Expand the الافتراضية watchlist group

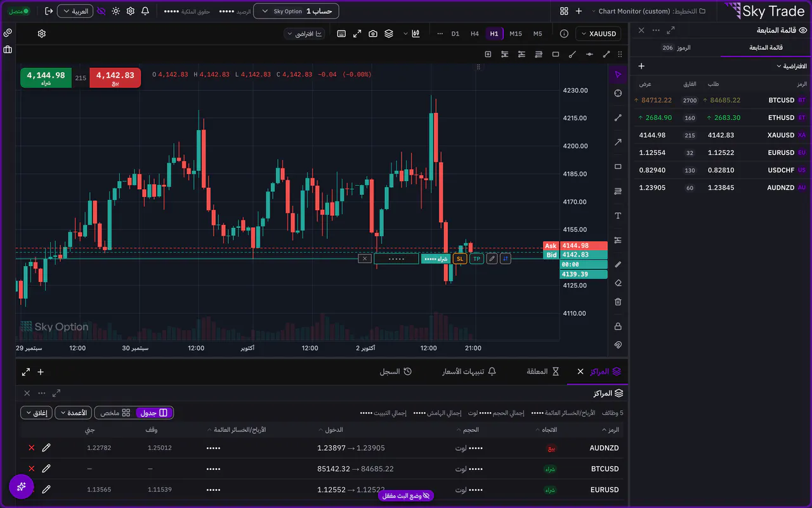click(x=791, y=66)
